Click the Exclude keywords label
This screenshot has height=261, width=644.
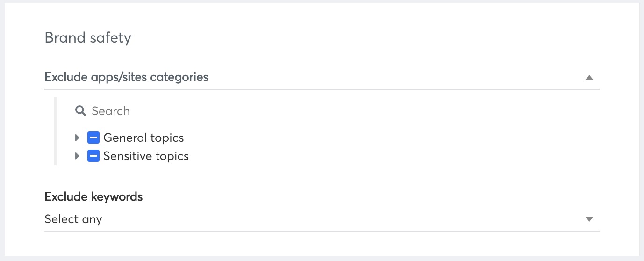[x=93, y=197]
